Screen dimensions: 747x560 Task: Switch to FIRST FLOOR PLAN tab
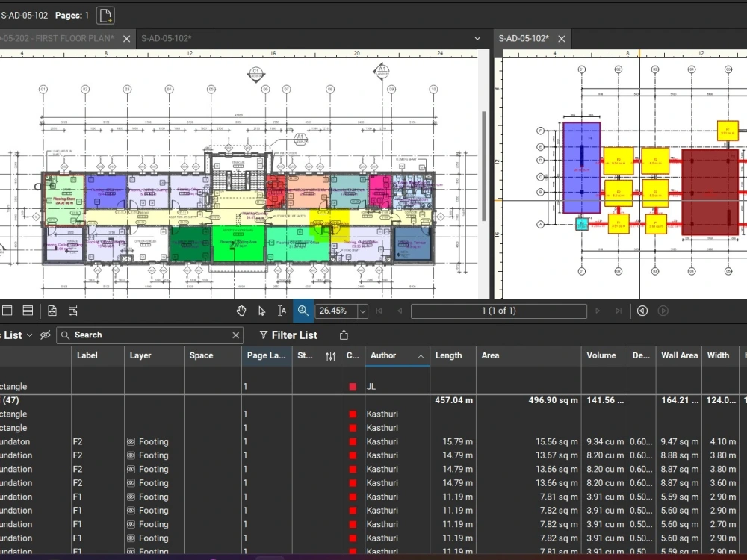tap(58, 39)
